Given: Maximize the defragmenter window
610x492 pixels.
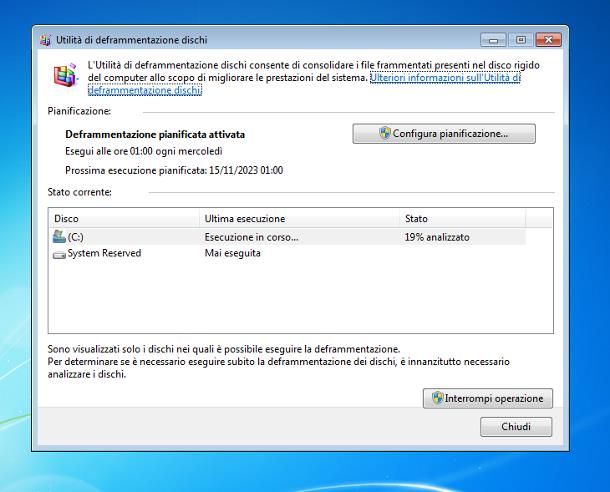Looking at the screenshot, I should tap(521, 40).
